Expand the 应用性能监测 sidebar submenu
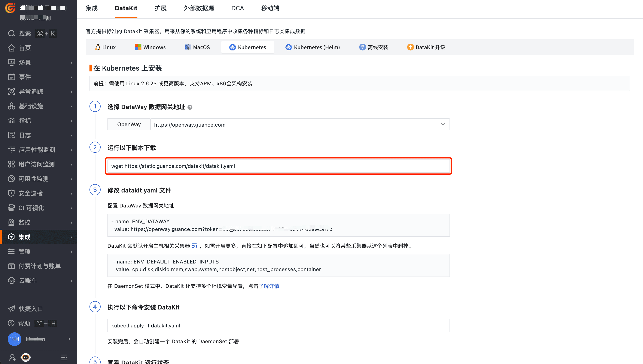The image size is (643, 364). pyautogui.click(x=71, y=150)
